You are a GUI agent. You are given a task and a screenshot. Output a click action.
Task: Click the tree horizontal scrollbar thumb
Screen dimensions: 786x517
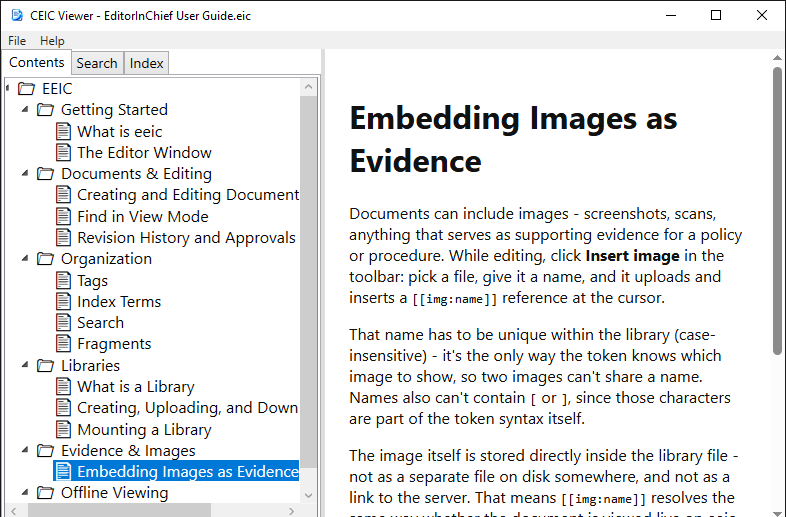(119, 510)
